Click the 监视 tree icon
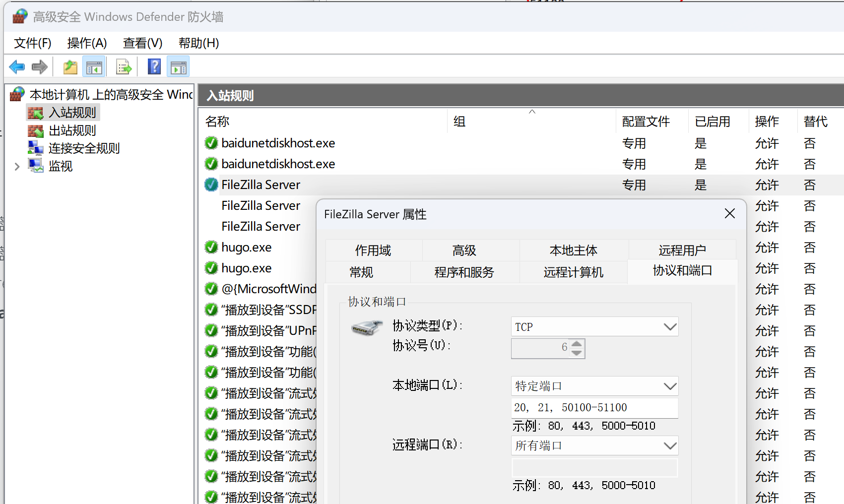This screenshot has width=844, height=504. (x=35, y=166)
